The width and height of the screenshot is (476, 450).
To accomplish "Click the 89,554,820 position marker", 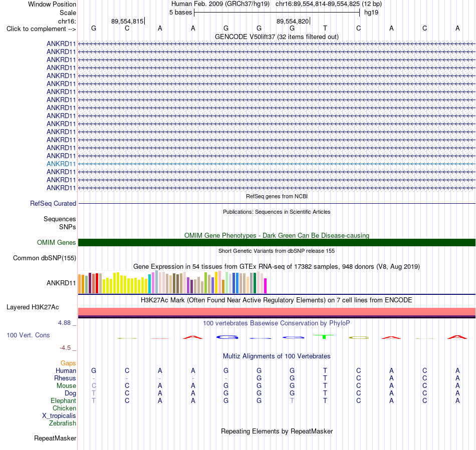I will pyautogui.click(x=292, y=21).
